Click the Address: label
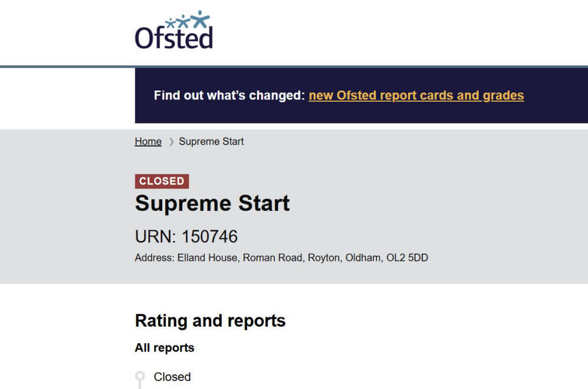The width and height of the screenshot is (588, 389). [155, 258]
